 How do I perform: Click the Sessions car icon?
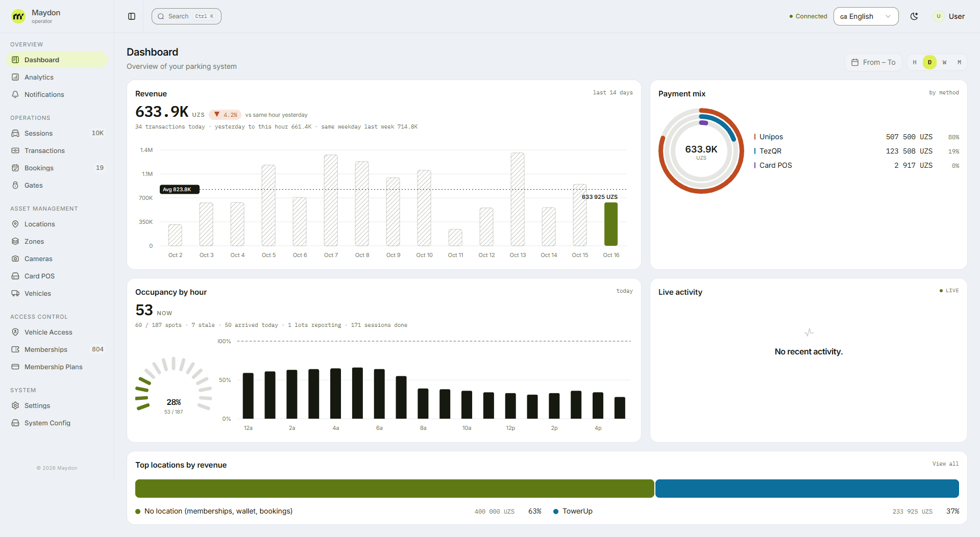15,133
